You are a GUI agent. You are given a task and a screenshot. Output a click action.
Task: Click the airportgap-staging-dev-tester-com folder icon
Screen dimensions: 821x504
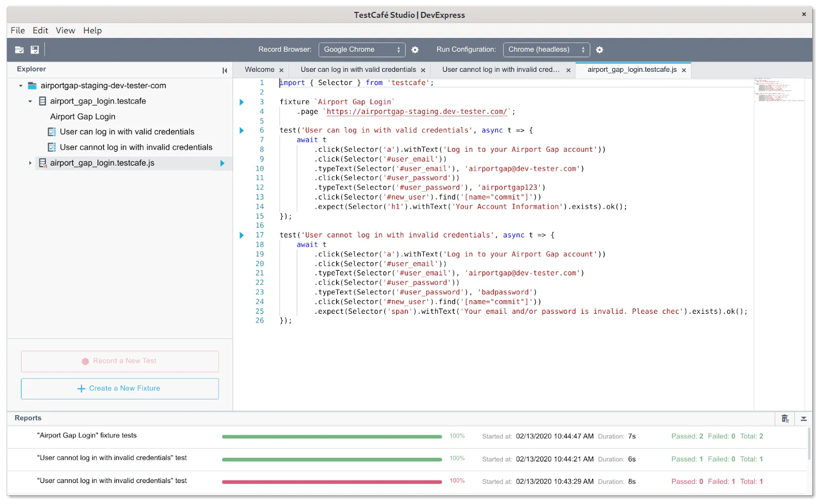32,86
